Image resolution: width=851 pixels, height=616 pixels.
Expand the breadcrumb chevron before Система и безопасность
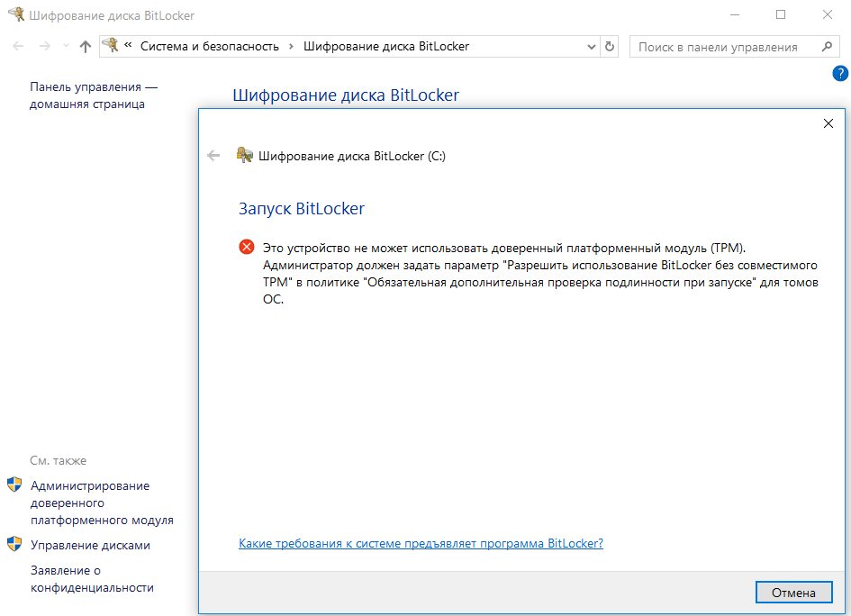coord(128,46)
